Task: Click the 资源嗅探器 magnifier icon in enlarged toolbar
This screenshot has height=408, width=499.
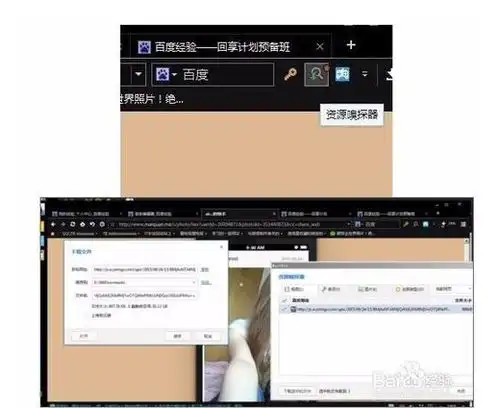Action: [316, 74]
